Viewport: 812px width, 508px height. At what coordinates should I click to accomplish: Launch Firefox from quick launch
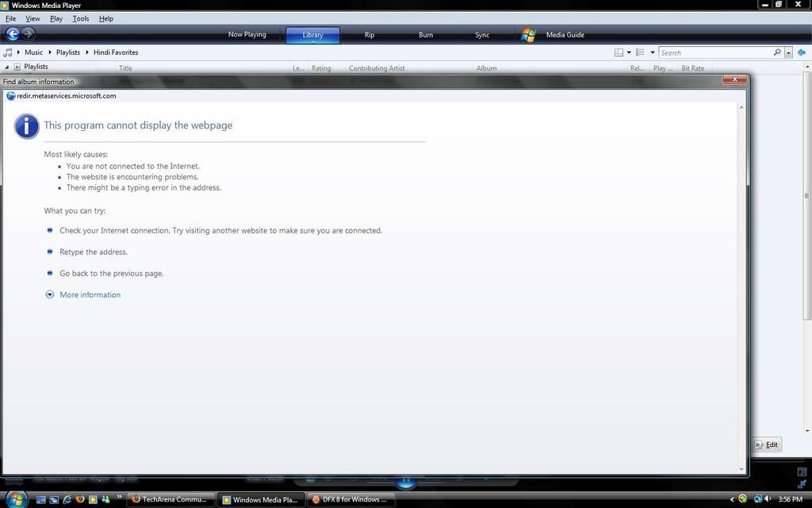pos(80,499)
